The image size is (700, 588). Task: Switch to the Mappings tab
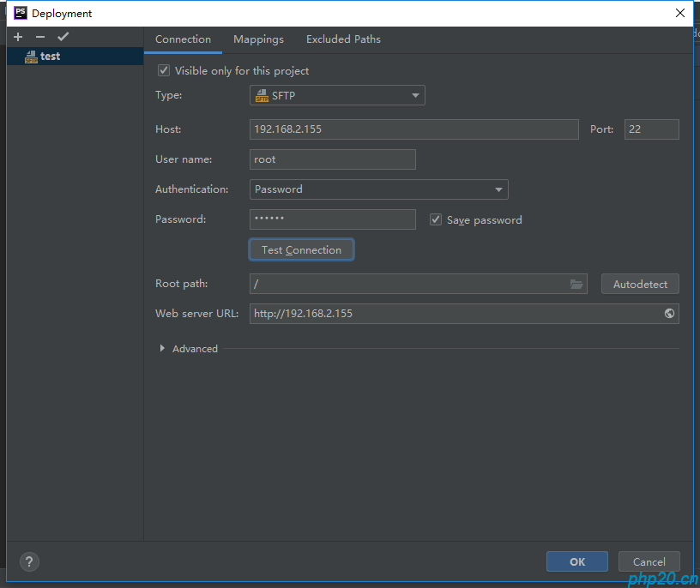(258, 39)
